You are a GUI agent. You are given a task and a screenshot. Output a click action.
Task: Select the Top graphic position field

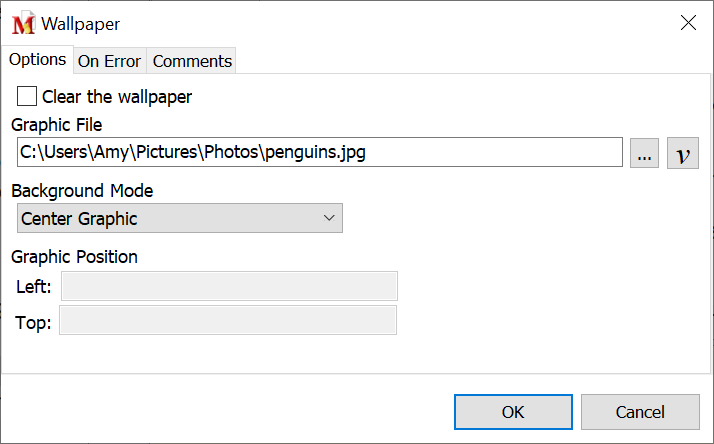(x=228, y=320)
